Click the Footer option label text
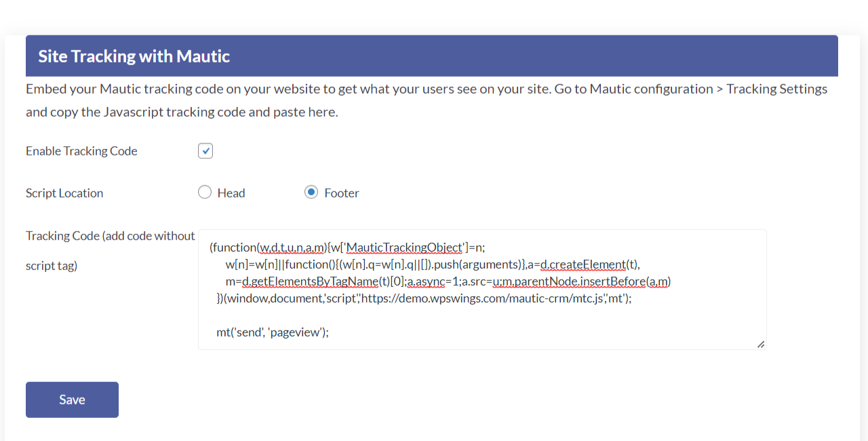The height and width of the screenshot is (441, 868). pos(342,193)
